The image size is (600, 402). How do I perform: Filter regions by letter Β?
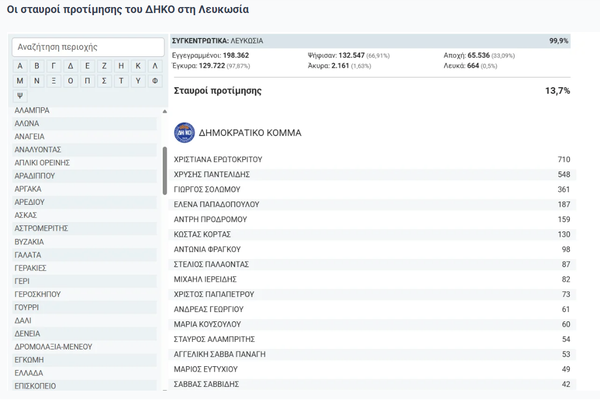[x=37, y=66]
